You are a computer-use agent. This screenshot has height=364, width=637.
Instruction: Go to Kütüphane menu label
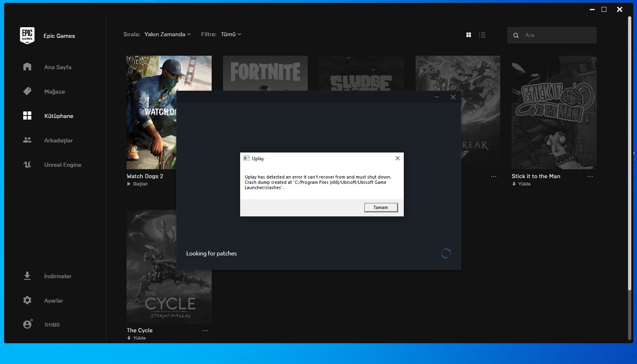click(59, 116)
